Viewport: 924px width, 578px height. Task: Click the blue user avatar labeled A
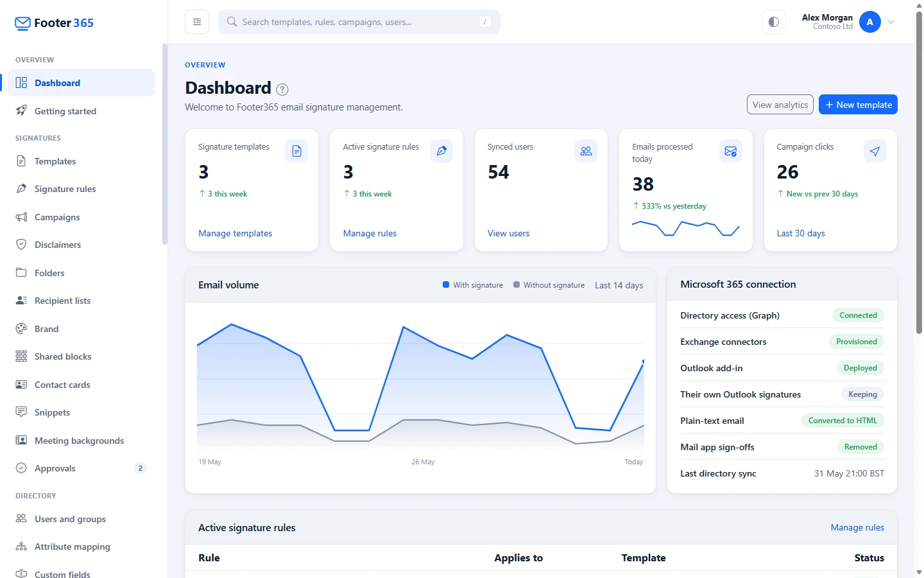click(870, 22)
